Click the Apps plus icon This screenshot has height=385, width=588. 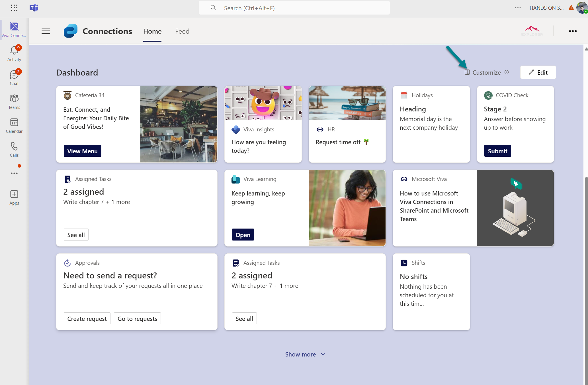[14, 194]
